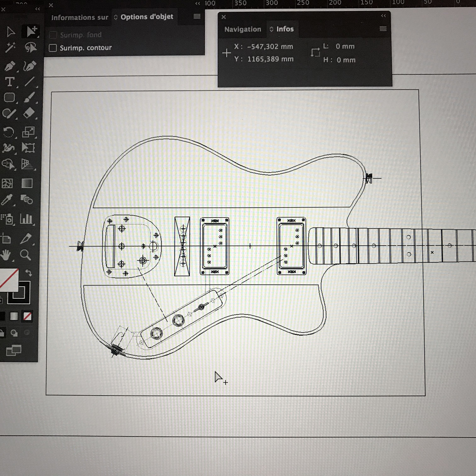This screenshot has height=476, width=476.
Task: Select the Eyedropper tool
Action: 8,200
